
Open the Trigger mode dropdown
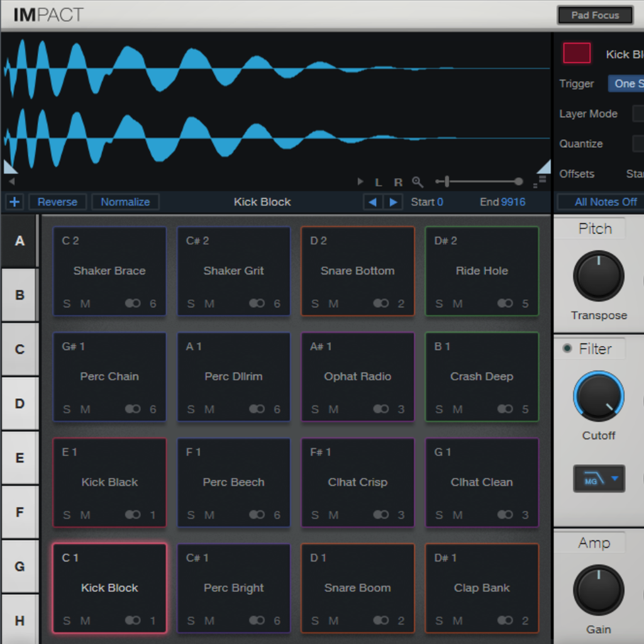tap(626, 84)
